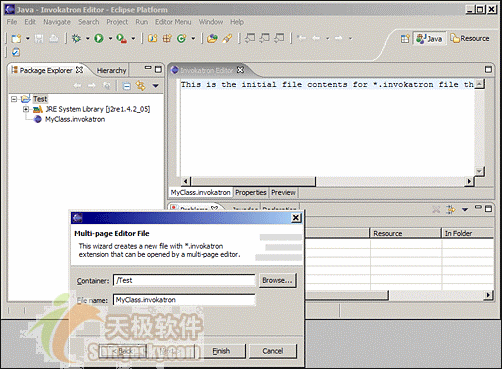Viewport: 502px width, 369px height.
Task: Click the green Run icon
Action: (99, 38)
